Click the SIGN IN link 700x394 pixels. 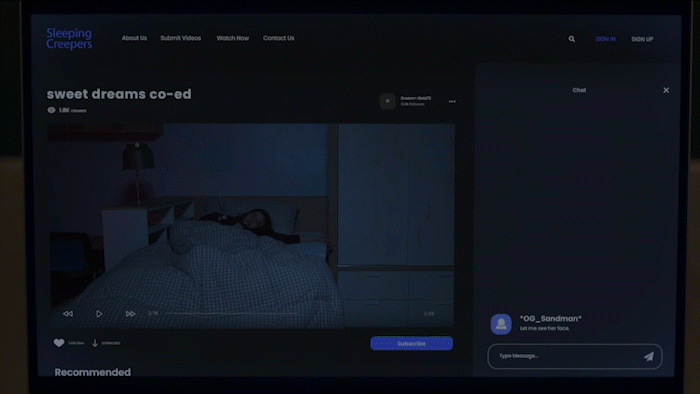tap(605, 39)
